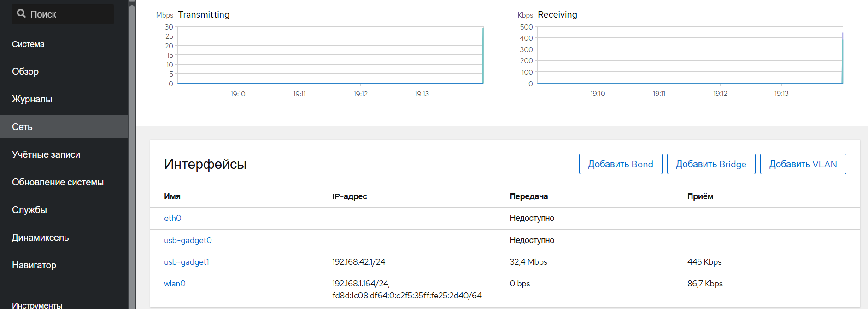Focus the Поиск search field
The width and height of the screenshot is (868, 309).
(69, 14)
